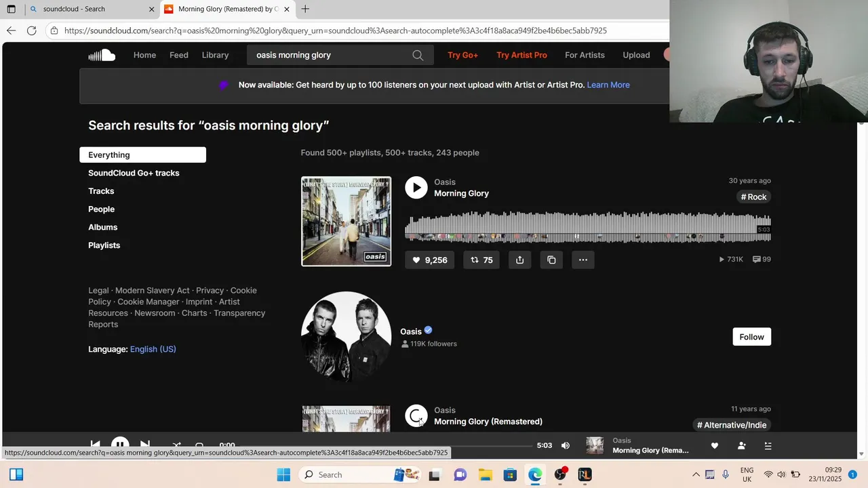Open the Upload page
868x488 pixels.
pos(636,55)
